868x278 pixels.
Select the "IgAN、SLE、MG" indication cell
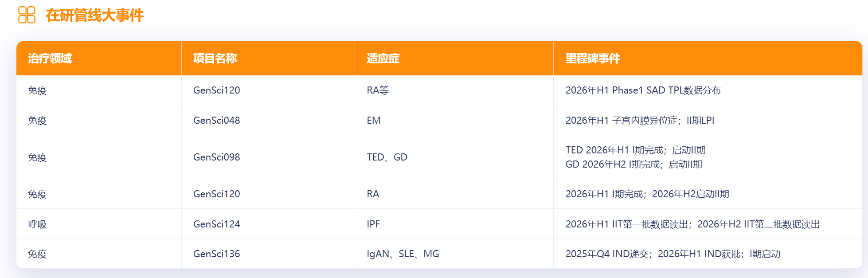coord(403,254)
